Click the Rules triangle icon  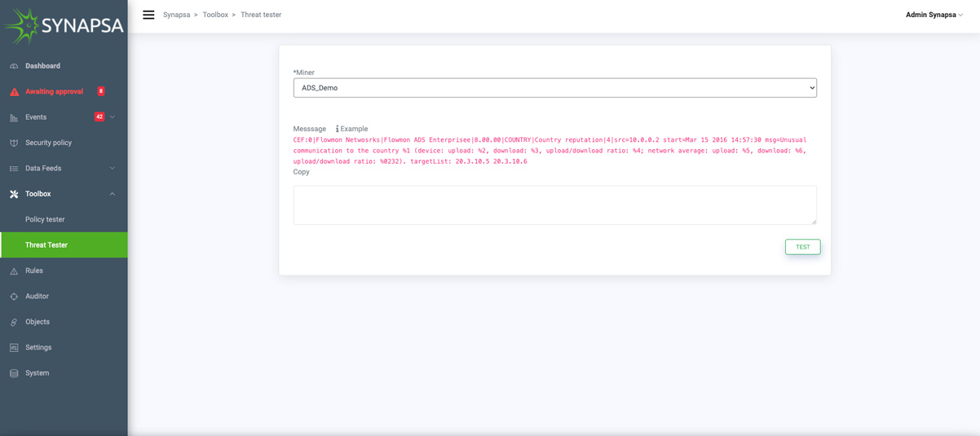click(14, 271)
